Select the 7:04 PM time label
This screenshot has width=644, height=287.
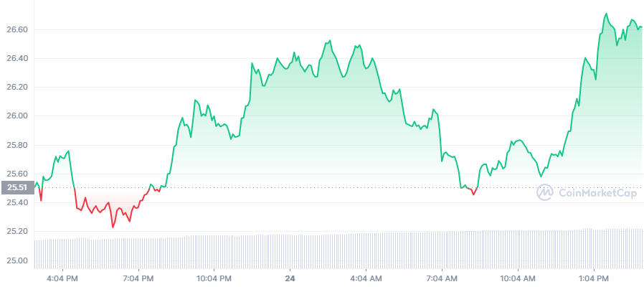click(138, 278)
